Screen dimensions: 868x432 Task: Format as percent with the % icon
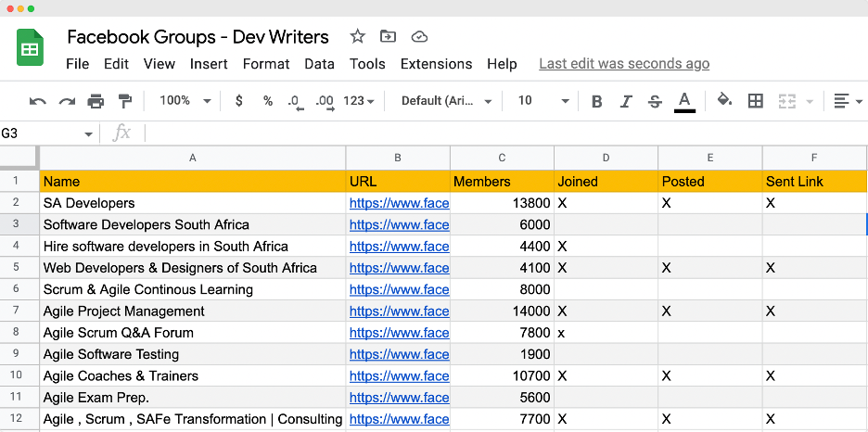(x=268, y=101)
